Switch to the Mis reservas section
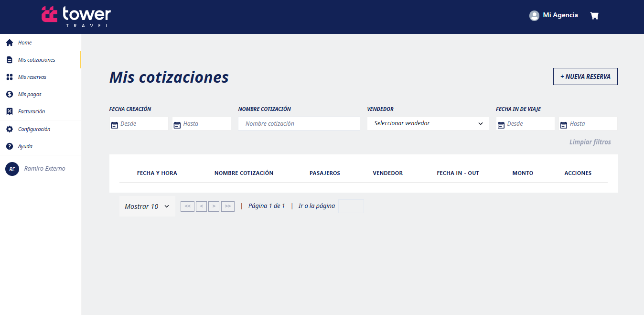644x315 pixels. [33, 76]
